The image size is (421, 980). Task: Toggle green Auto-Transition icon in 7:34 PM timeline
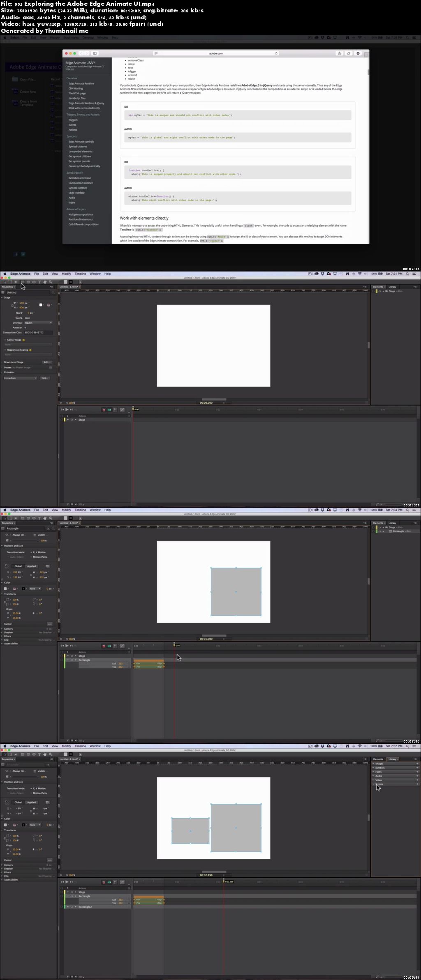click(109, 646)
